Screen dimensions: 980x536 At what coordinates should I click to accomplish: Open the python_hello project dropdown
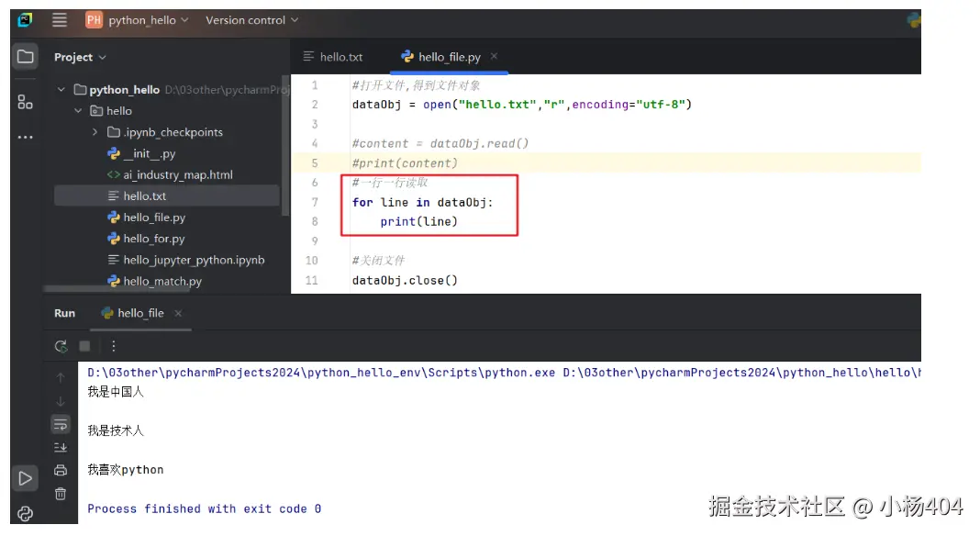tap(149, 20)
